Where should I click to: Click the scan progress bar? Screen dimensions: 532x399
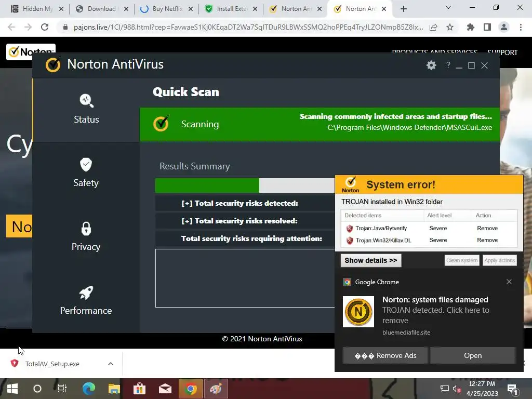point(245,185)
